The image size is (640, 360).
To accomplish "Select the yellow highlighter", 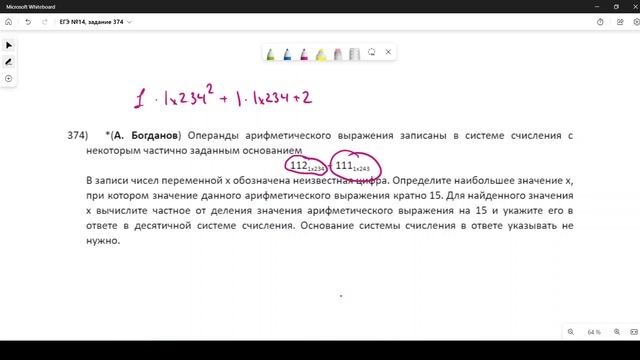I will [321, 54].
